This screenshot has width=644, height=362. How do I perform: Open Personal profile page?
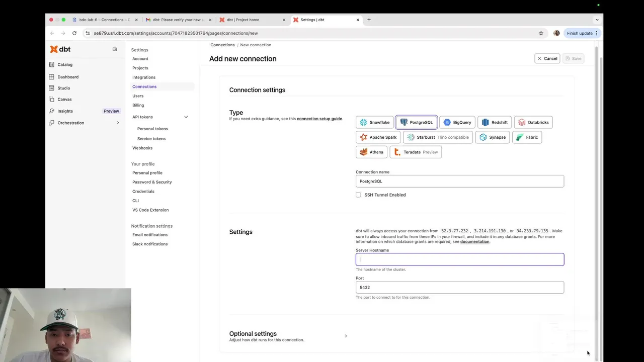(x=147, y=173)
